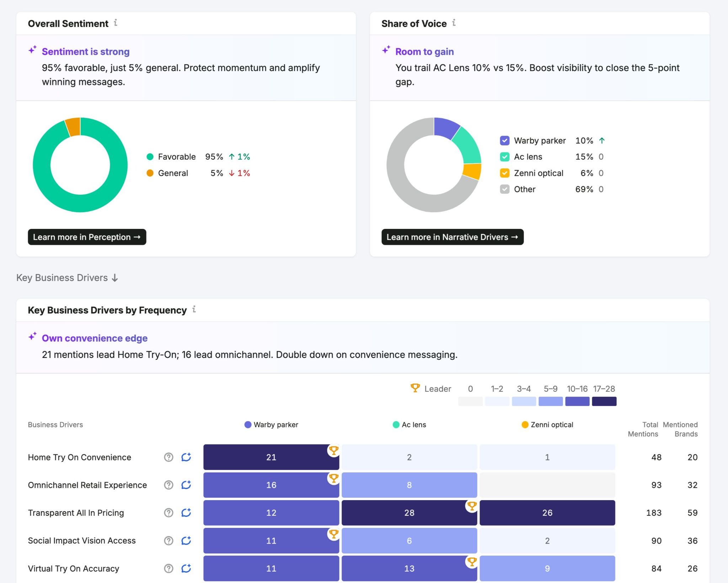Click Learn more in Narrative Drivers button
728x583 pixels.
tap(453, 237)
